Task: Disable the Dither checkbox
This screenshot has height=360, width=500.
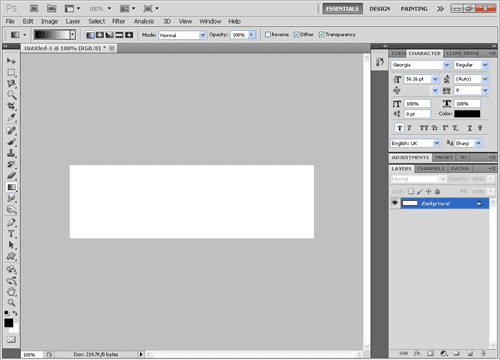Action: pos(296,34)
